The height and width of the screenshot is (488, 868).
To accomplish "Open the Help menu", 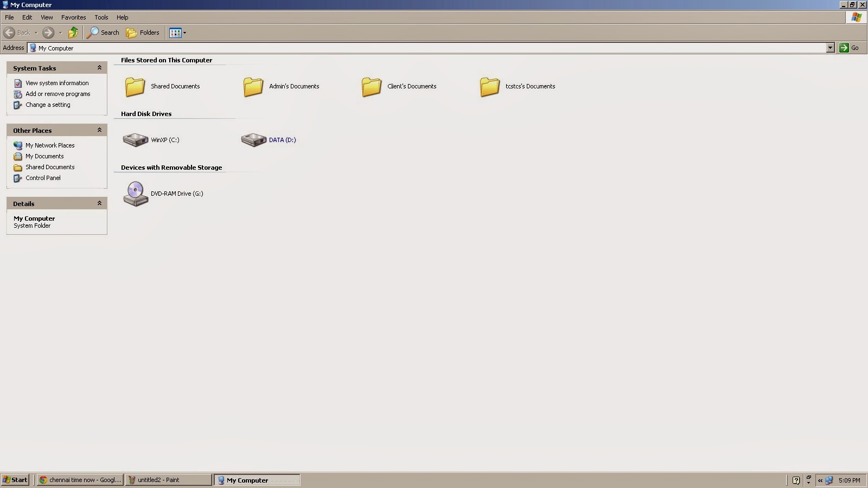I will [x=123, y=17].
